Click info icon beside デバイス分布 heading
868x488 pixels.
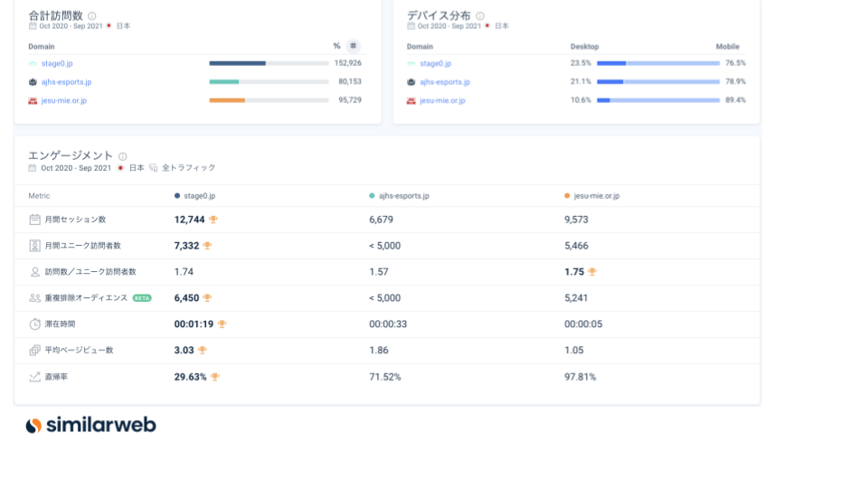click(x=480, y=16)
